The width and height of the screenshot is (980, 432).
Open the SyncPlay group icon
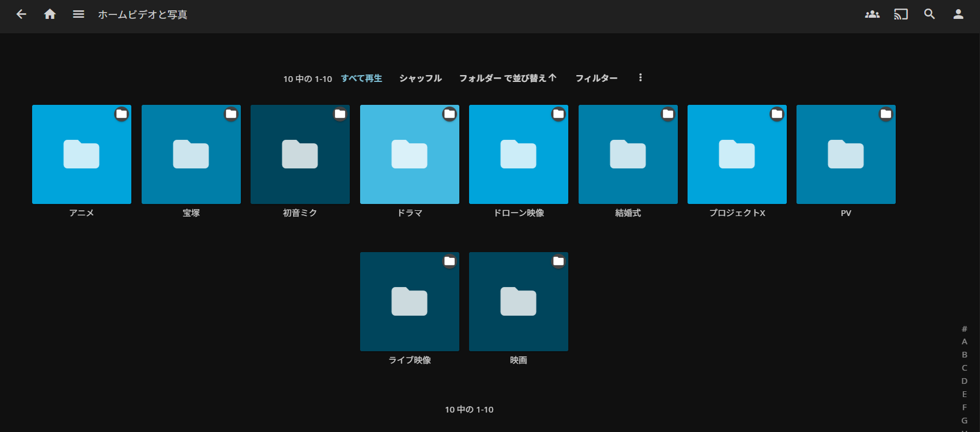tap(872, 14)
